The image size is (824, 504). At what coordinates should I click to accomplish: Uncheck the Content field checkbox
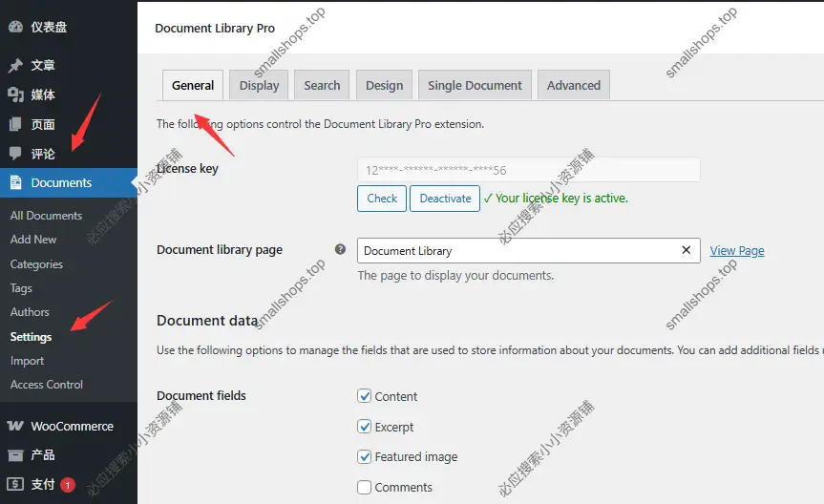(x=364, y=396)
